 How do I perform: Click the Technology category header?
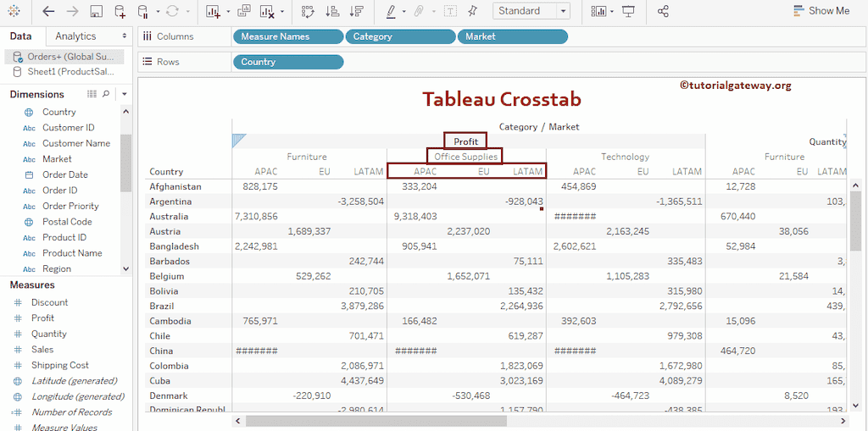point(626,157)
